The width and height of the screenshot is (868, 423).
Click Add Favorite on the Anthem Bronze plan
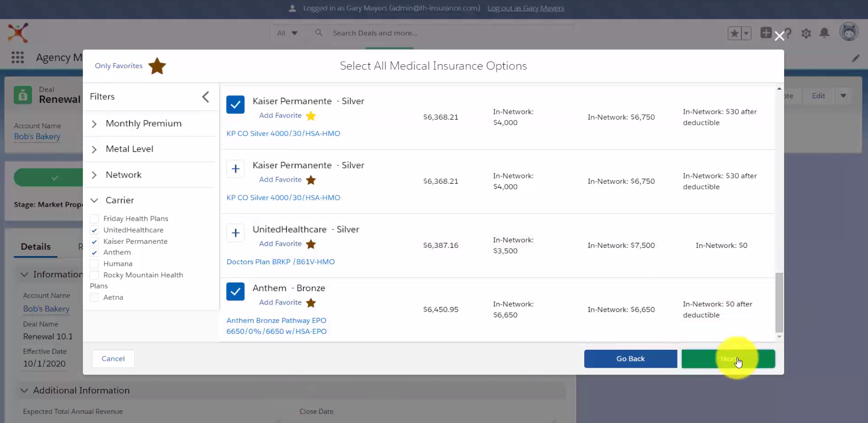point(280,302)
